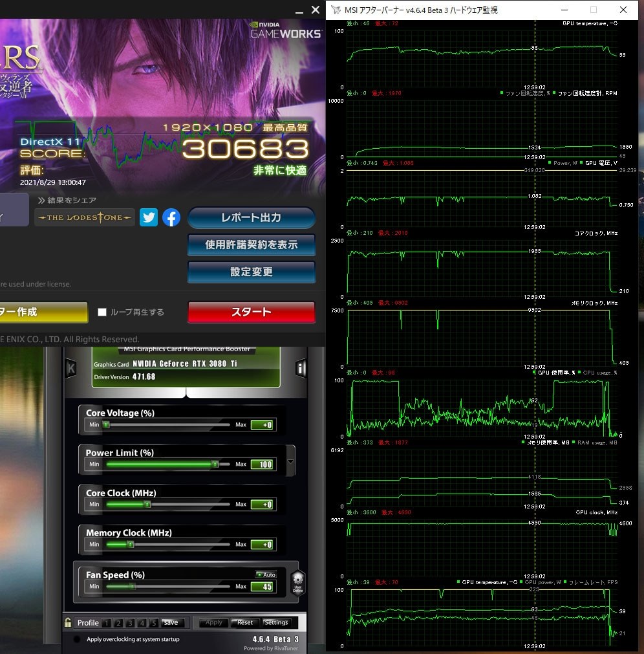Open Afterburner info panel icon
The height and width of the screenshot is (654, 644).
tap(301, 368)
